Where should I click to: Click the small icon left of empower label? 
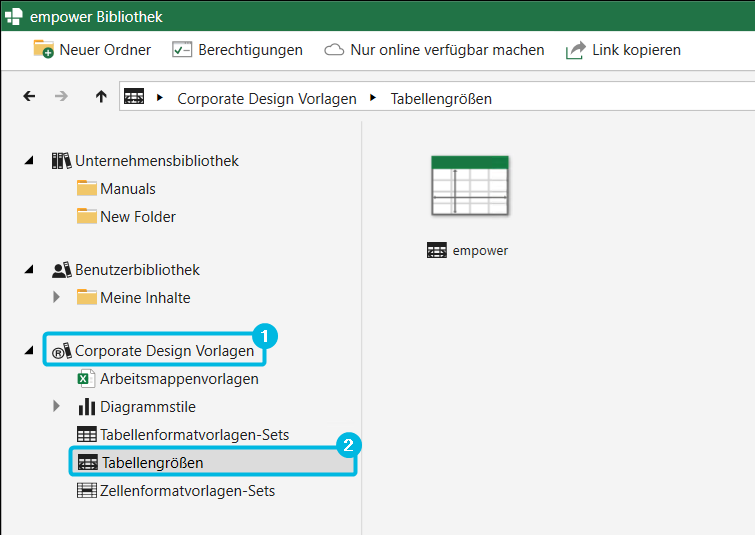(x=437, y=250)
